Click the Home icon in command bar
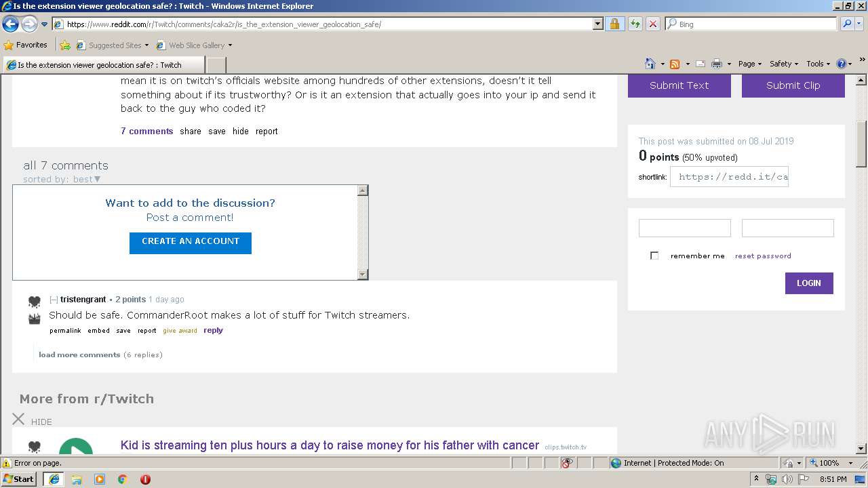This screenshot has height=488, width=868. tap(650, 64)
